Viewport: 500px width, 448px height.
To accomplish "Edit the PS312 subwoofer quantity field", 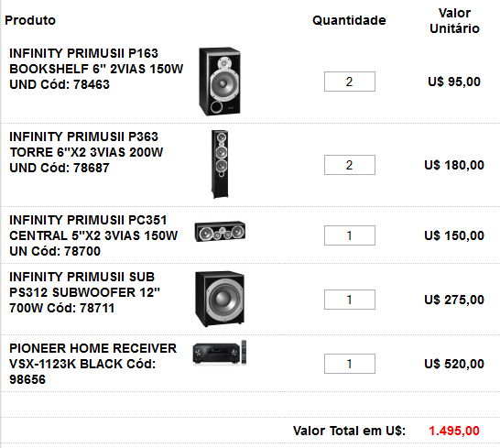I will (x=350, y=300).
